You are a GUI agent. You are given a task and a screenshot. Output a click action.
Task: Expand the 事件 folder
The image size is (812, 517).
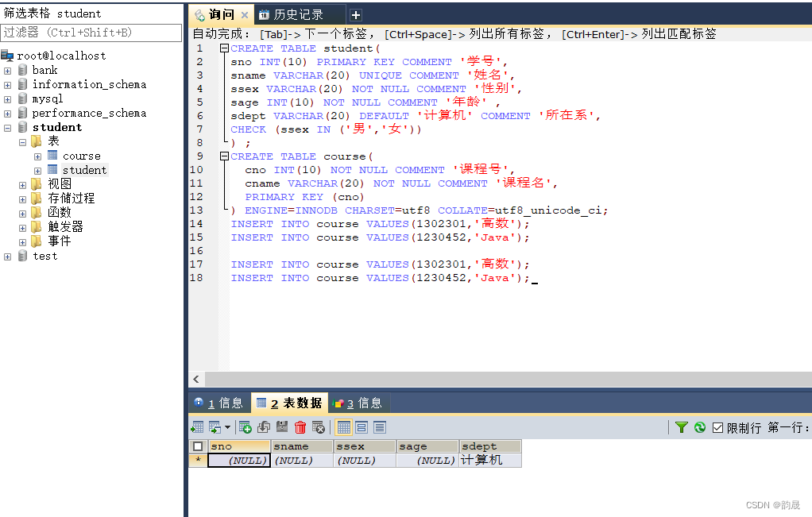tap(23, 242)
